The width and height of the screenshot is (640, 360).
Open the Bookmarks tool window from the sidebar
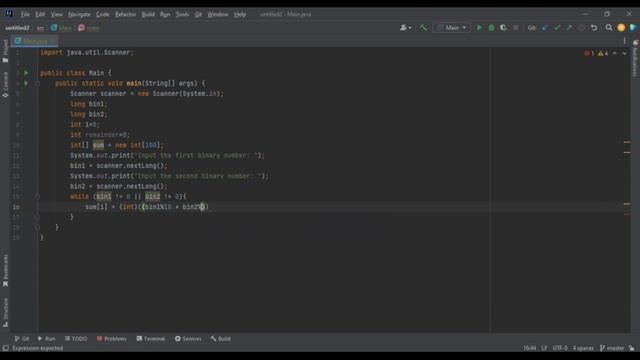pos(5,270)
